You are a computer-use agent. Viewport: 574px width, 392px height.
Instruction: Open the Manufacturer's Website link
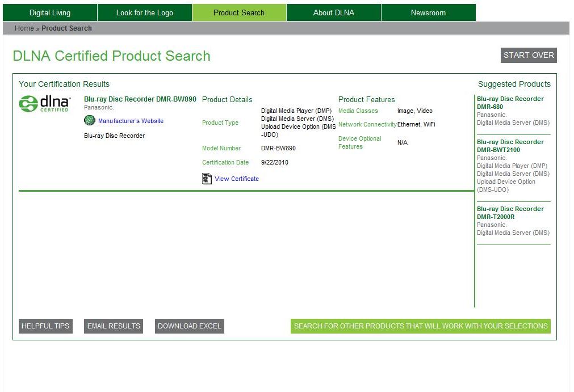point(131,121)
